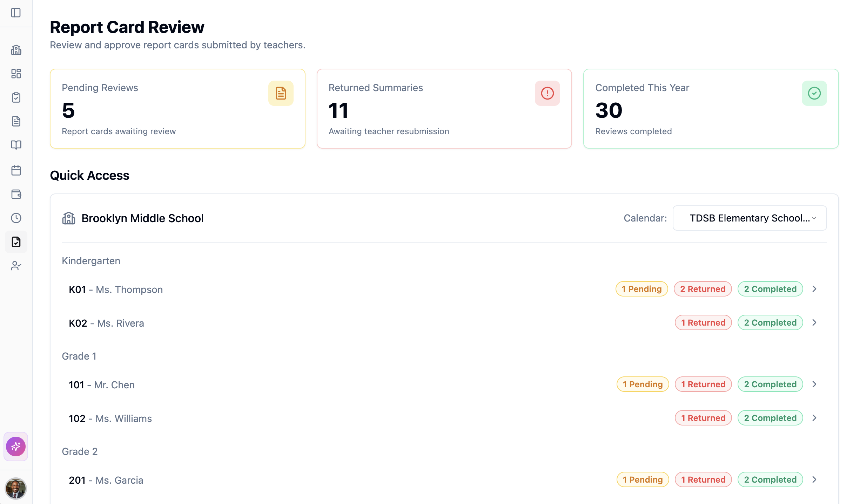The image size is (853, 504).
Task: Click the Returned Summaries card
Action: (x=444, y=109)
